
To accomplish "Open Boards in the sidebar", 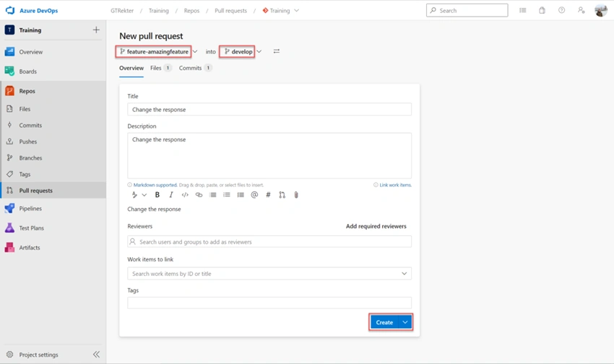I will point(27,71).
